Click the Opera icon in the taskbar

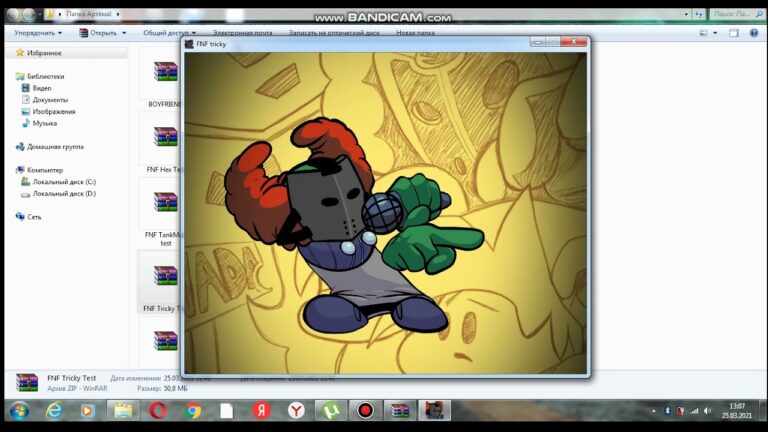click(158, 410)
